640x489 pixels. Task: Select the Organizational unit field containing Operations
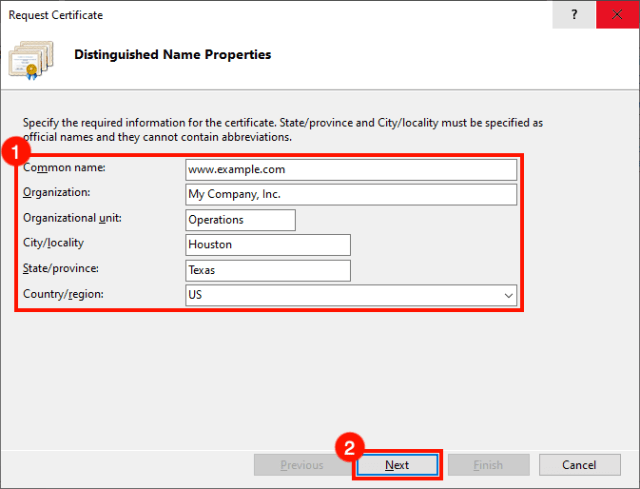[240, 219]
